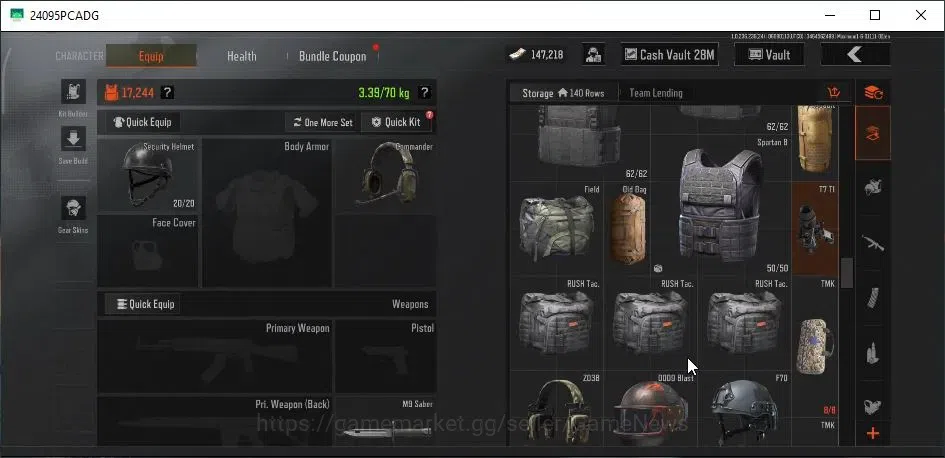Click the empty Pistol slot
This screenshot has width=945, height=458.
[x=386, y=357]
